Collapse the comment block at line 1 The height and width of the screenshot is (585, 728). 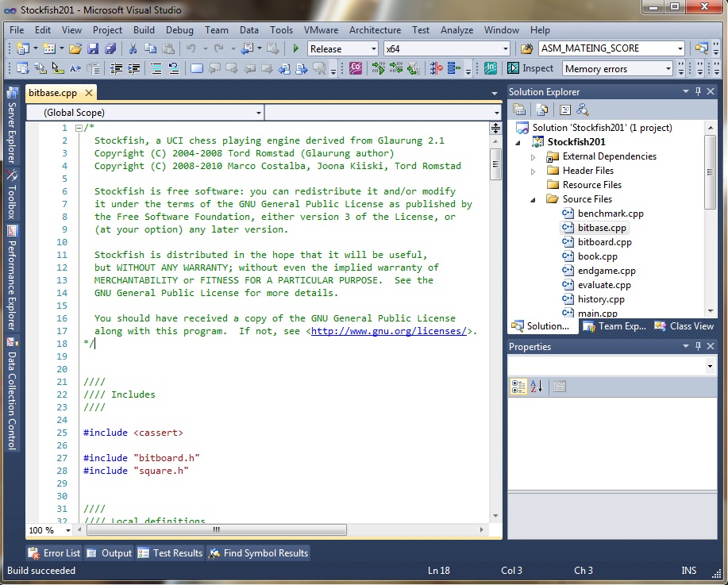tap(79, 128)
